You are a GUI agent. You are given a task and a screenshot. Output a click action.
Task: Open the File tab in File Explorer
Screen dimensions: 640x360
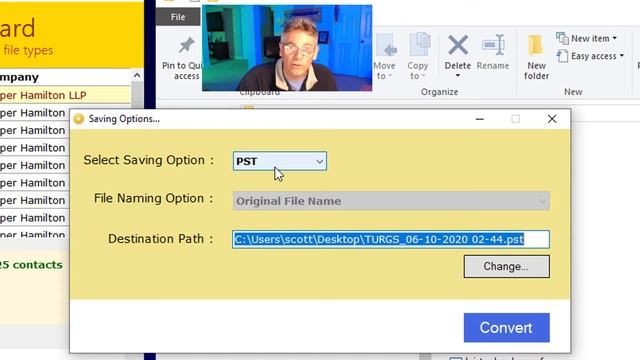point(178,17)
